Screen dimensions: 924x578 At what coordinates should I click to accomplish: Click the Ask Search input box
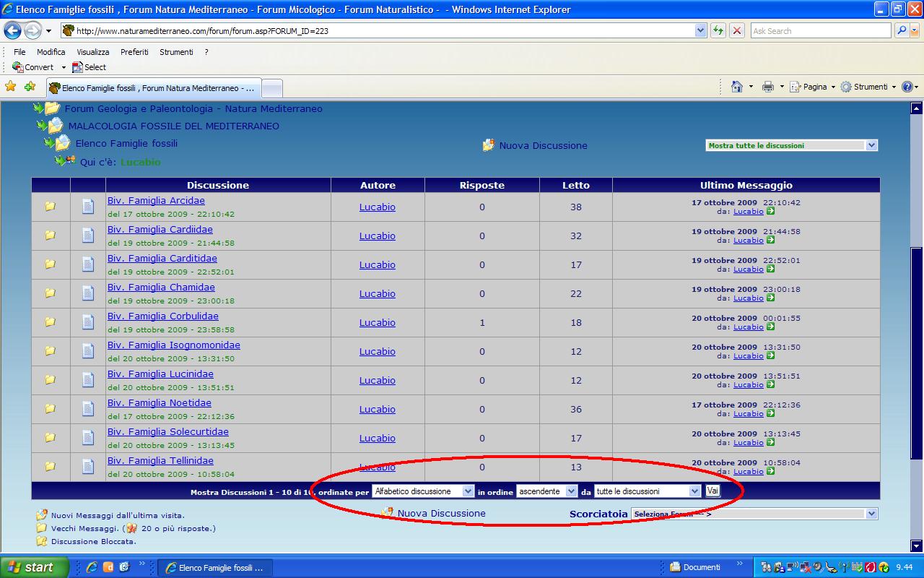click(x=821, y=30)
